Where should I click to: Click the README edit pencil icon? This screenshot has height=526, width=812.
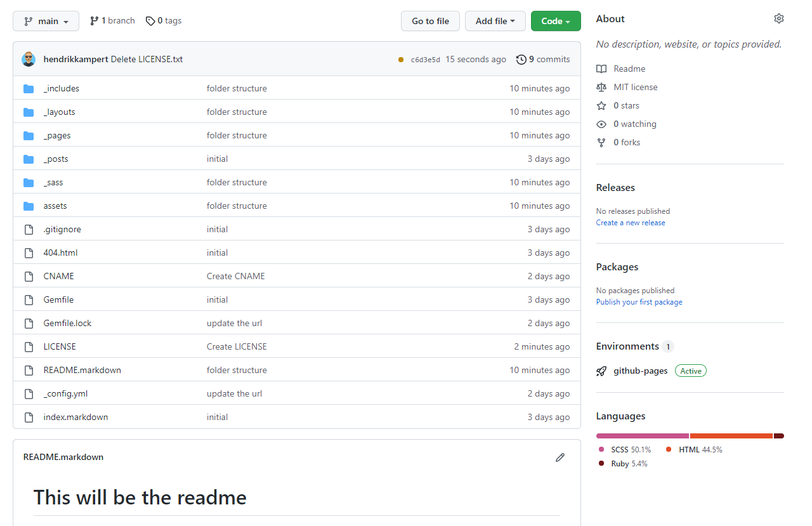(x=560, y=457)
